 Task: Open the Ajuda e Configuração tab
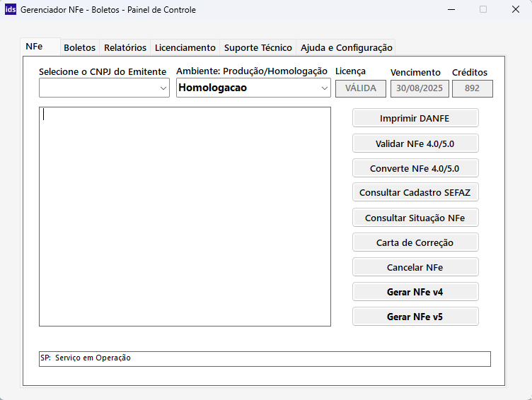click(346, 47)
